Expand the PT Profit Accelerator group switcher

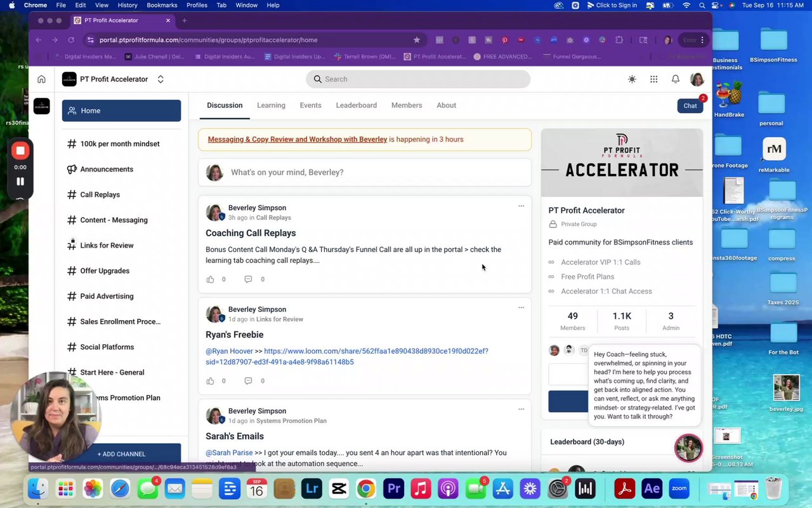click(x=160, y=79)
